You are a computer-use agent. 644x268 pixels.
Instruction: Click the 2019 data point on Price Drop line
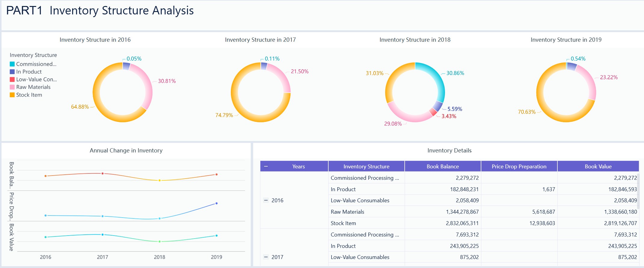(x=216, y=203)
